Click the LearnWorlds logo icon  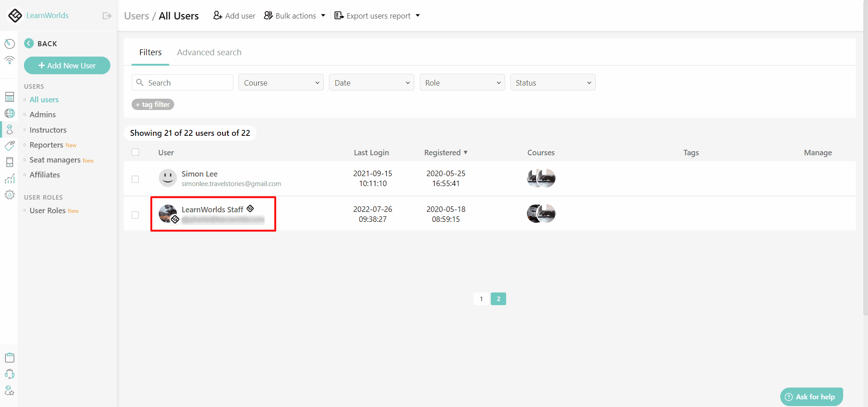15,15
